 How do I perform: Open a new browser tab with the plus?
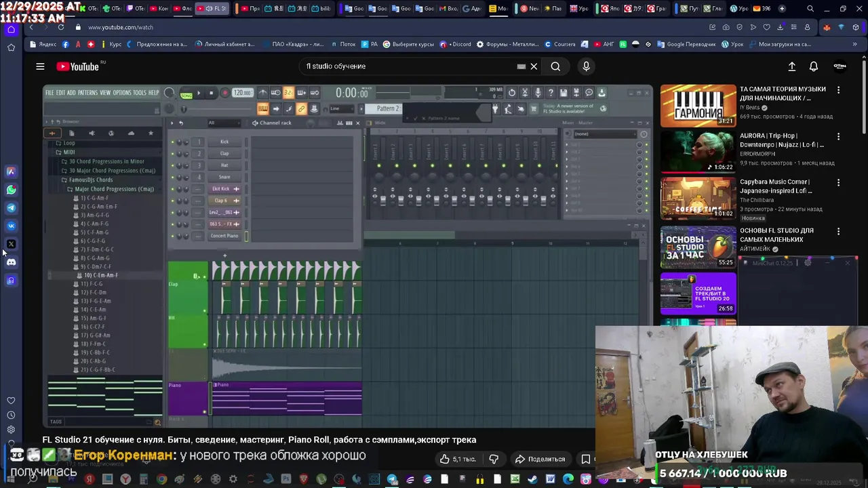click(782, 9)
